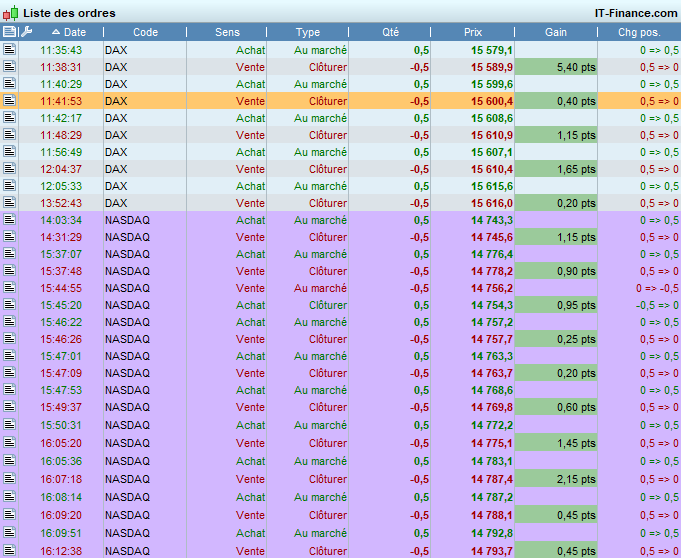Toggle sort arrow on Date column
The height and width of the screenshot is (558, 681).
[x=56, y=32]
